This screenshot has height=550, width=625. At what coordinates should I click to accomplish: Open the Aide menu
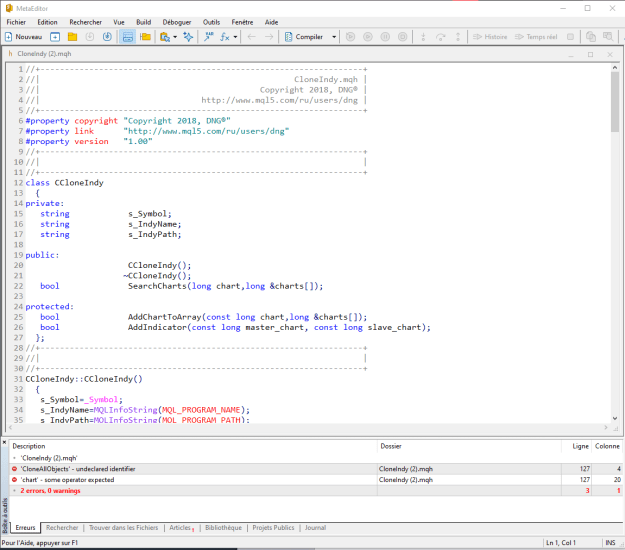click(x=271, y=22)
